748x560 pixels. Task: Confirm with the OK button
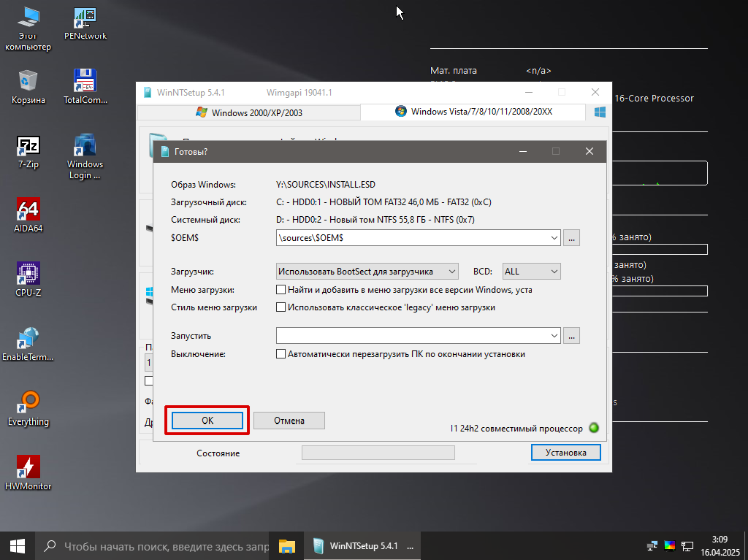207,421
